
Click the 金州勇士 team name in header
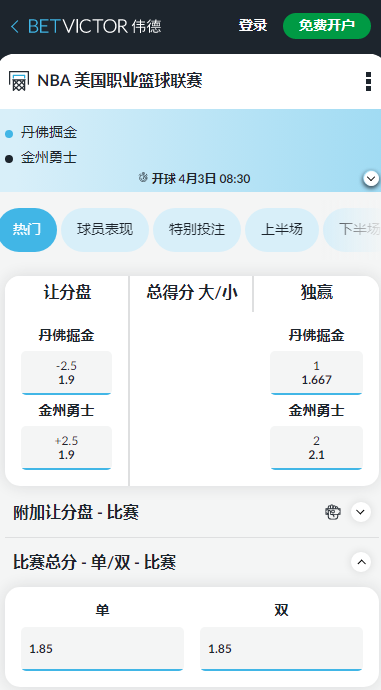(49, 158)
